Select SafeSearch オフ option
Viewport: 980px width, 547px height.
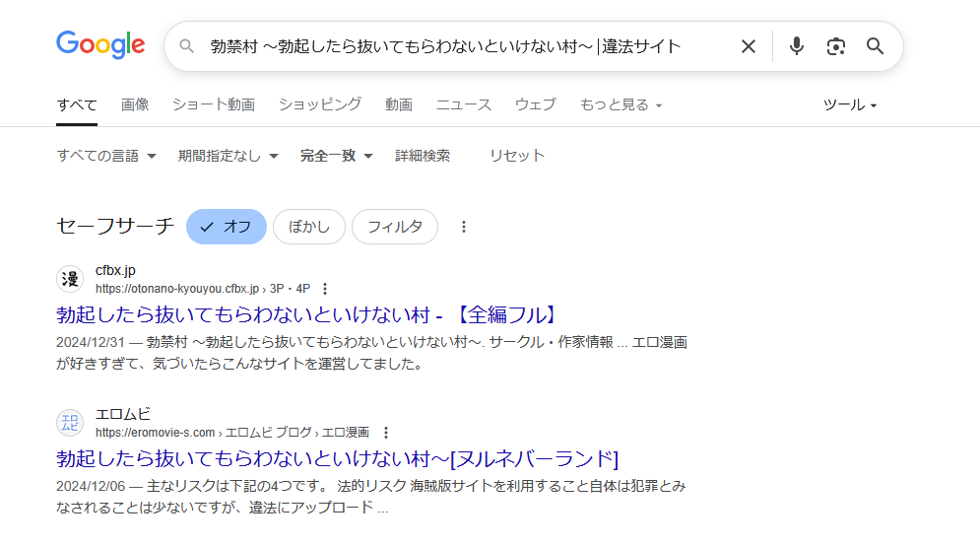(x=227, y=227)
